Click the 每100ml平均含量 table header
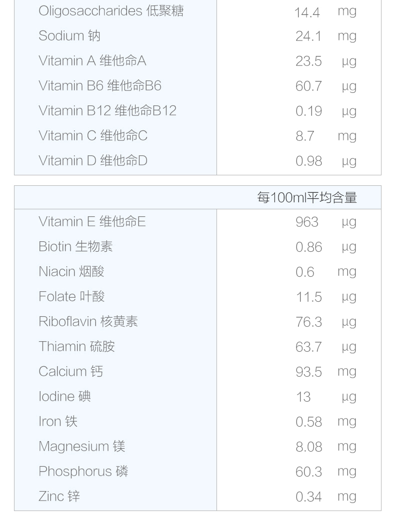The height and width of the screenshot is (532, 395). pos(307,198)
